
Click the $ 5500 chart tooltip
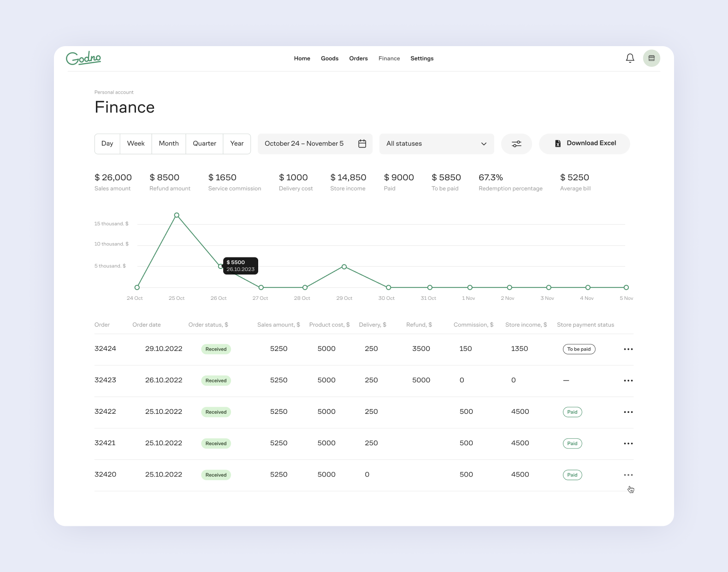point(240,266)
